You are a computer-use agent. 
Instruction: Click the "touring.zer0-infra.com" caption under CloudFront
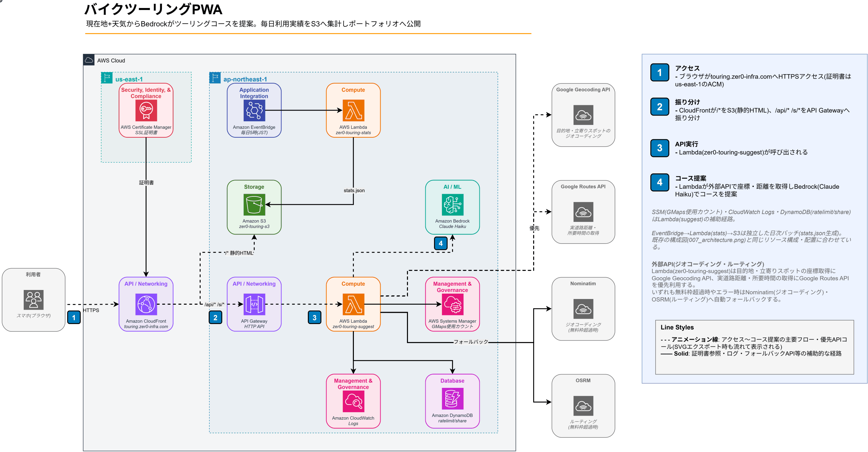coord(146,327)
